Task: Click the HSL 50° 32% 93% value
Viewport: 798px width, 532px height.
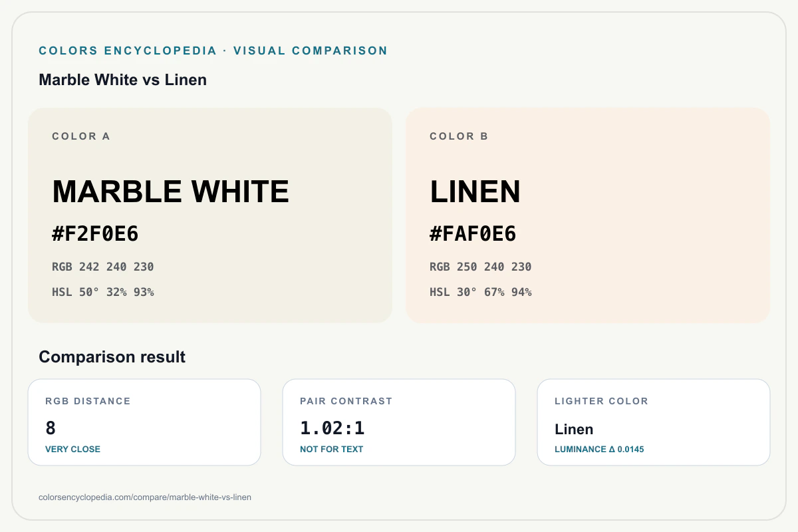Action: (103, 292)
